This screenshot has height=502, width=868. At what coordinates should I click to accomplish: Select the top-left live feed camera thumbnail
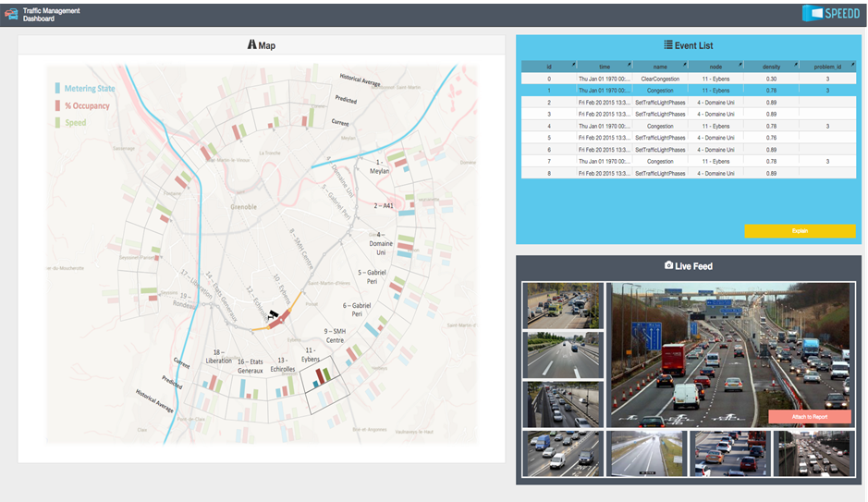pos(563,305)
